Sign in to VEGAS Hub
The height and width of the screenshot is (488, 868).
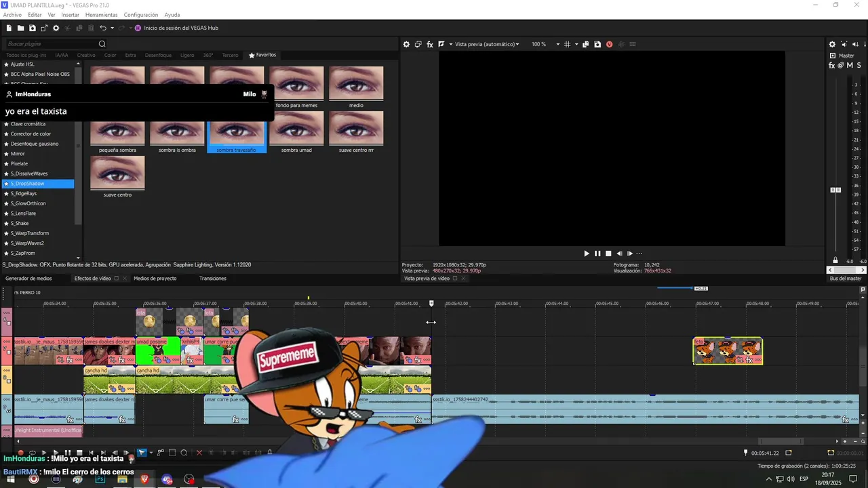pyautogui.click(x=176, y=28)
